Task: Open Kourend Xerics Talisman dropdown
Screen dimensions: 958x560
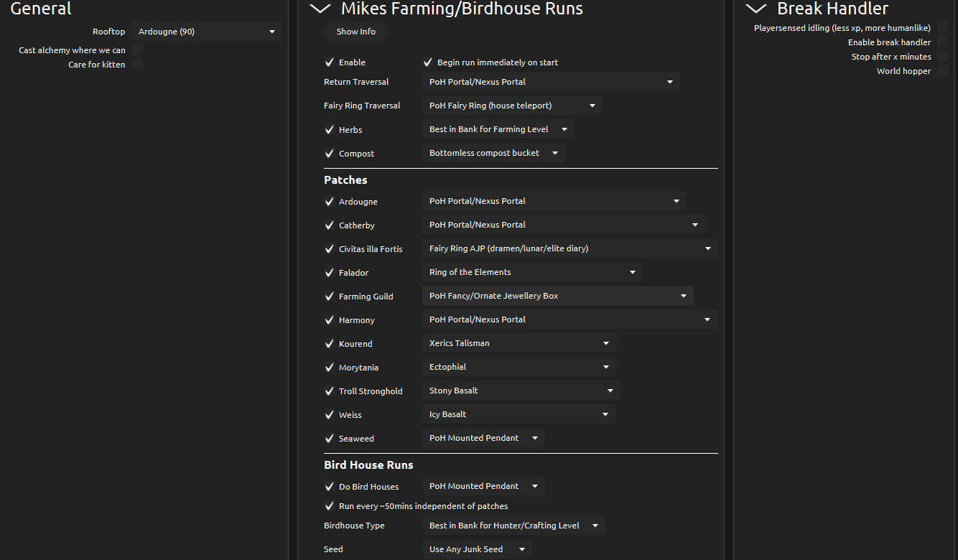Action: [518, 343]
